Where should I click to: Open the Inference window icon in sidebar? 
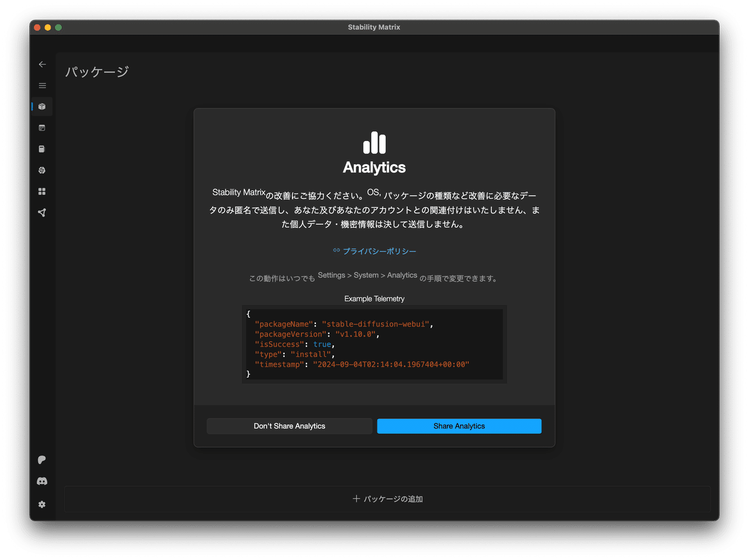pyautogui.click(x=42, y=128)
